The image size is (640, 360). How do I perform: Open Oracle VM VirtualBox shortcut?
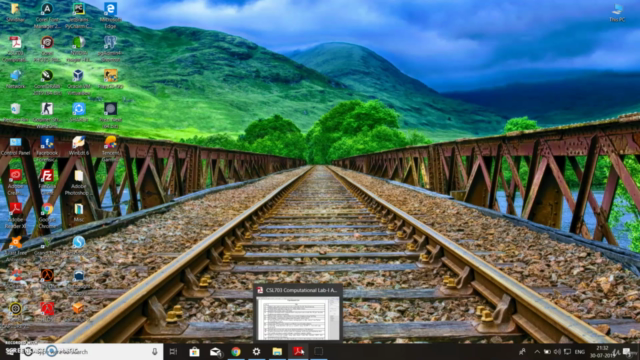(78, 82)
